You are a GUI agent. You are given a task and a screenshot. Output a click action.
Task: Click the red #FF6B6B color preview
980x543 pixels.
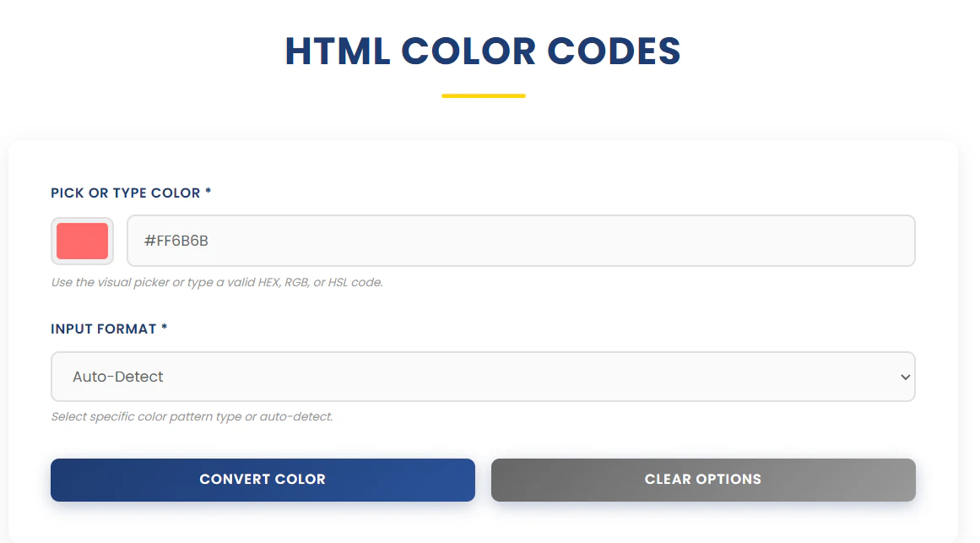pyautogui.click(x=82, y=241)
